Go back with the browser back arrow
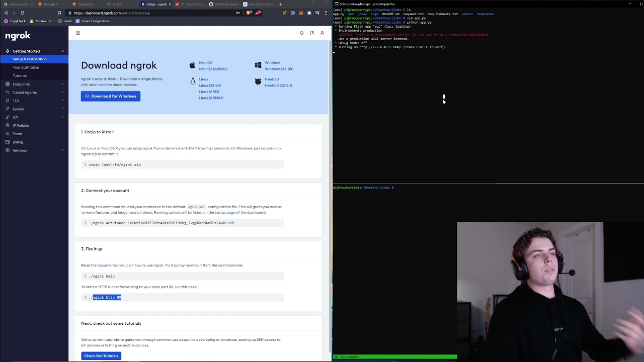This screenshot has height=362, width=644. point(6,13)
